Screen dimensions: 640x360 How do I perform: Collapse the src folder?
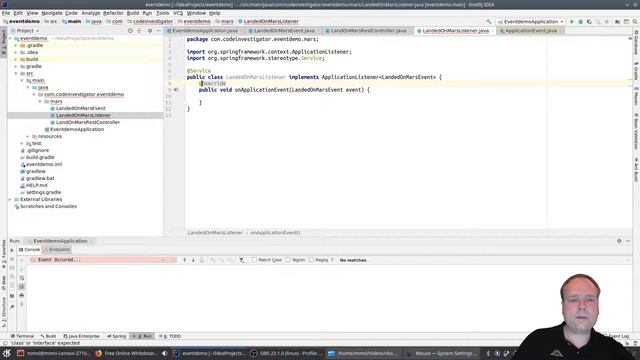coord(16,73)
